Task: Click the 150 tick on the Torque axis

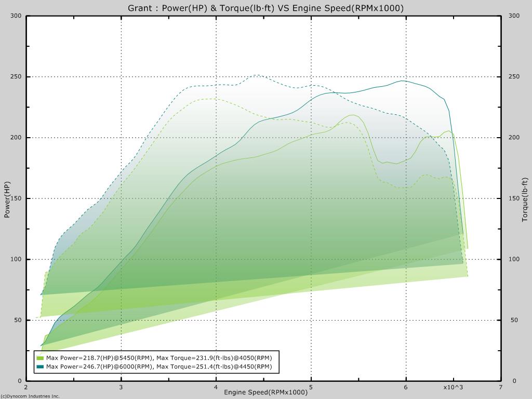Action: pos(514,198)
